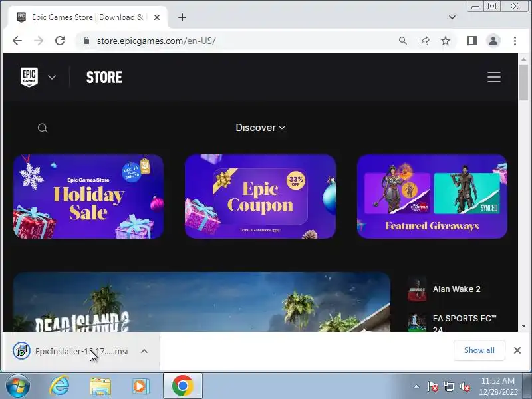Open the Holiday Sale banner
532x399 pixels.
click(x=88, y=196)
